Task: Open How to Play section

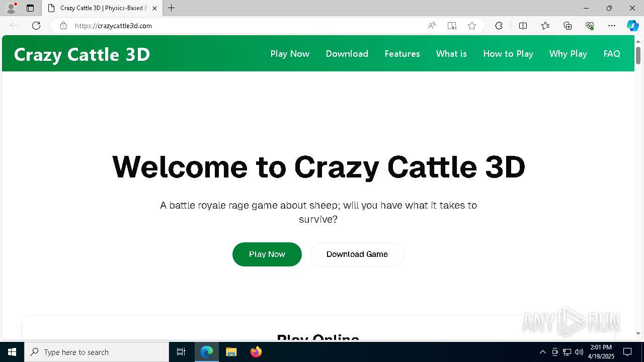Action: (508, 54)
